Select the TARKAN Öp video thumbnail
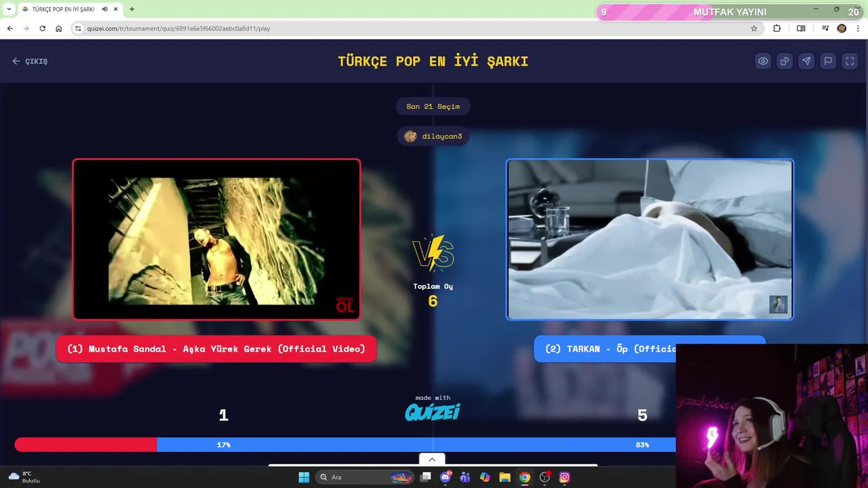The width and height of the screenshot is (868, 488). (650, 239)
